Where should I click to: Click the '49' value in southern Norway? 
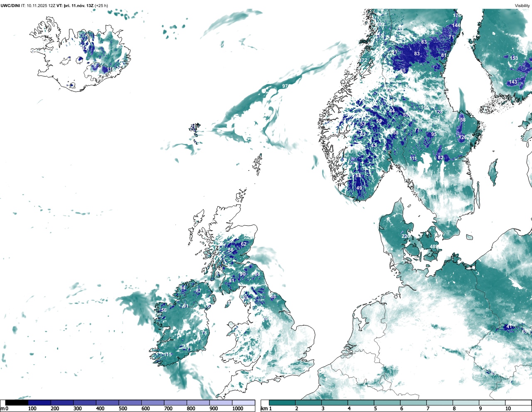[359, 188]
